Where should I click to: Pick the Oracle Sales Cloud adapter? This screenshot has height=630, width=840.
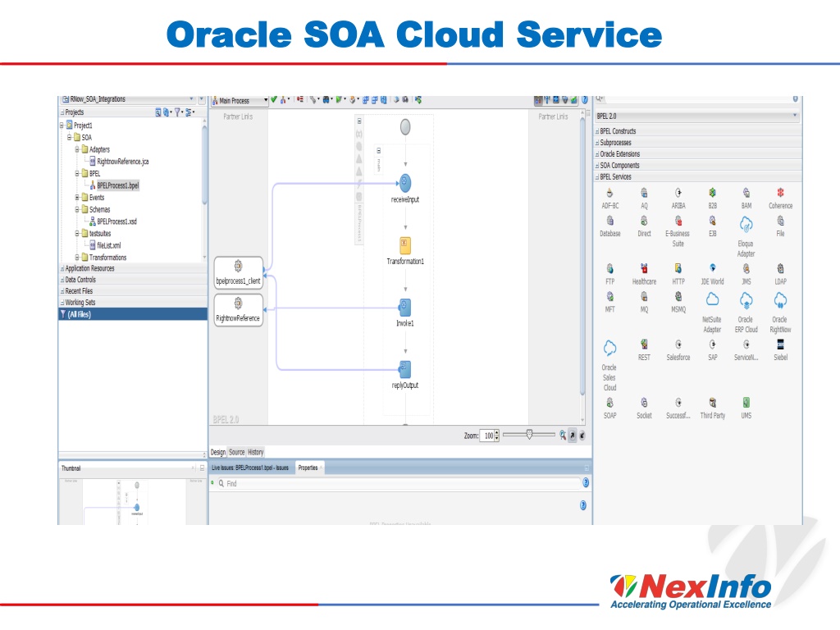609,348
